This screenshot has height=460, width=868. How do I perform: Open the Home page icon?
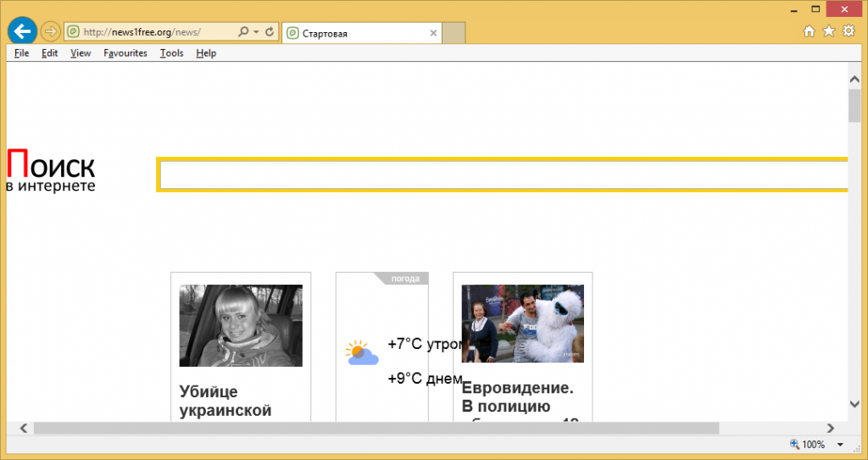point(809,31)
